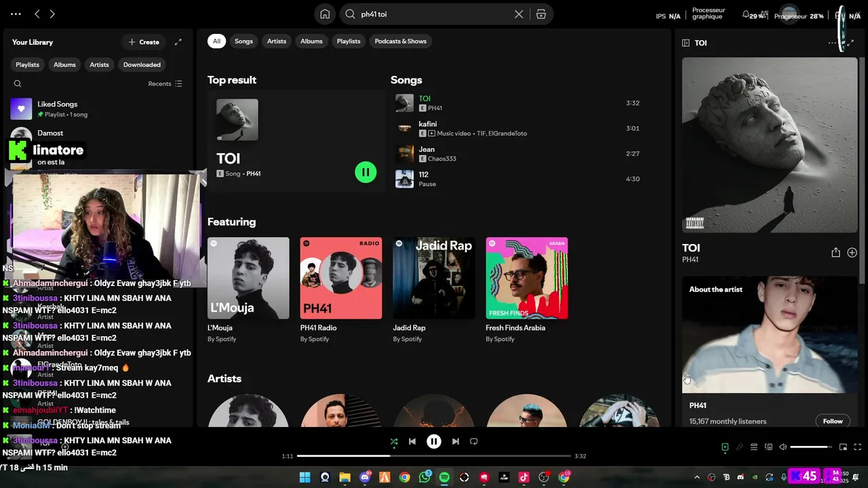The height and width of the screenshot is (488, 868).
Task: Skip to previous track
Action: point(412,441)
